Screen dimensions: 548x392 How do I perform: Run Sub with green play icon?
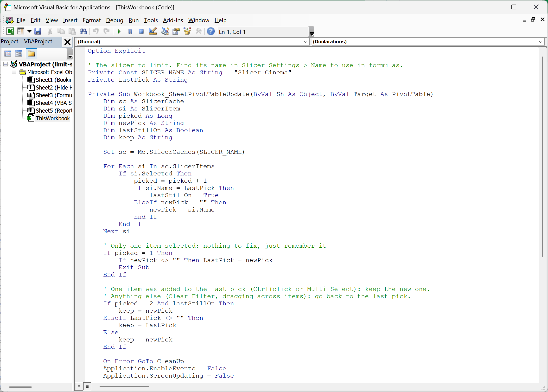[x=119, y=31]
